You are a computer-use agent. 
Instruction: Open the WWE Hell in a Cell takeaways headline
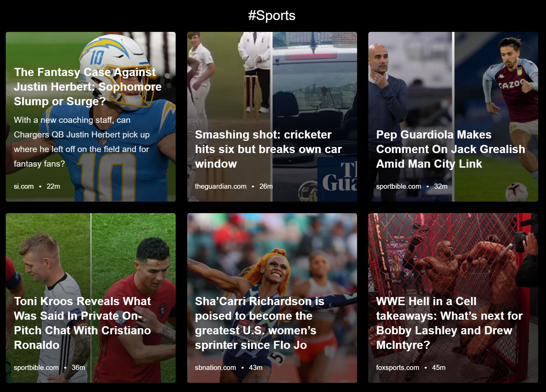pos(449,323)
